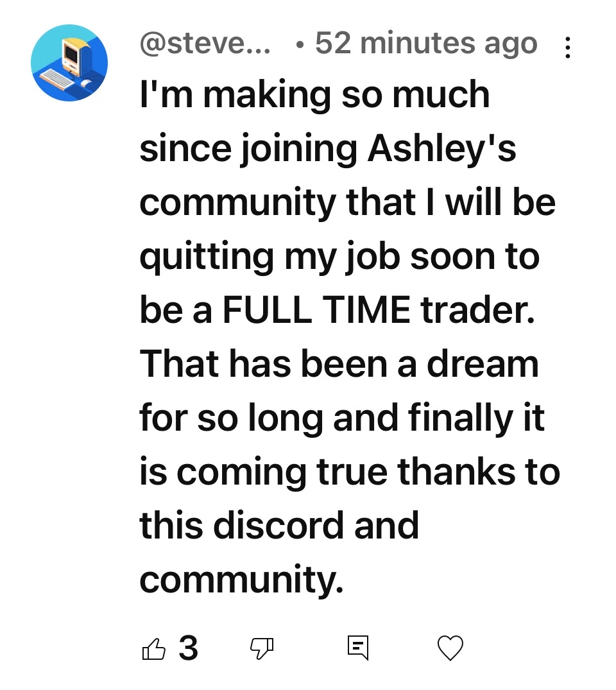Tap the heart icon on the comment
Viewport: 616px width, 690px height.
pyautogui.click(x=450, y=648)
